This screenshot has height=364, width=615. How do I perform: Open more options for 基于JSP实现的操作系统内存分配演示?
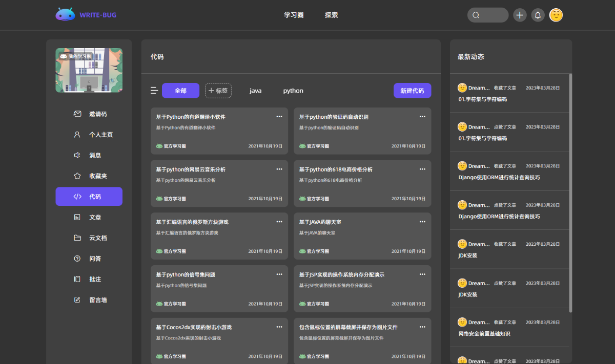[422, 274]
